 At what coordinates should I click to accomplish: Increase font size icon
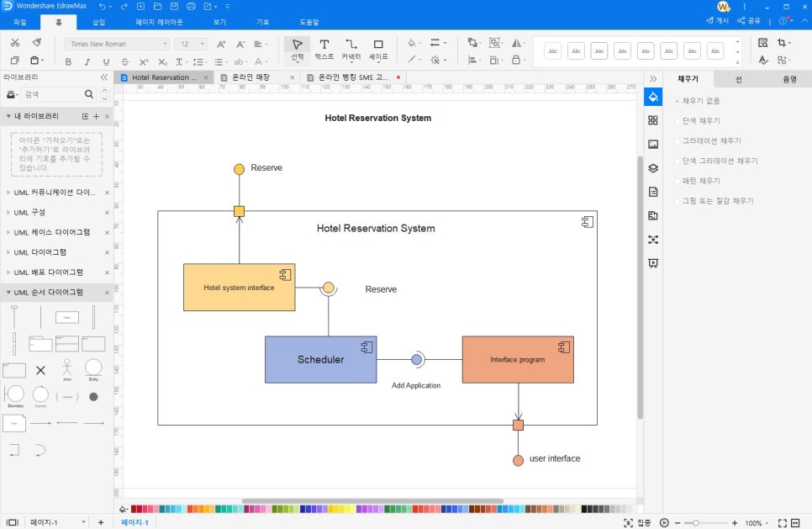click(x=221, y=44)
